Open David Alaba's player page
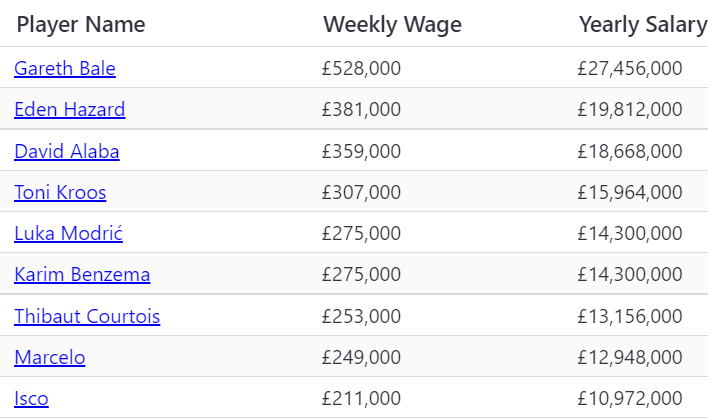 pyautogui.click(x=67, y=151)
